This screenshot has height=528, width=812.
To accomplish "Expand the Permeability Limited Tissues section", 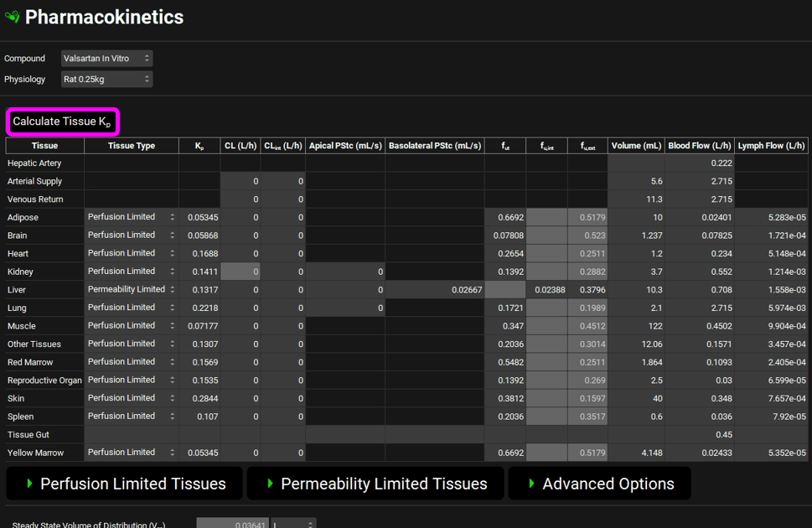I will point(375,484).
